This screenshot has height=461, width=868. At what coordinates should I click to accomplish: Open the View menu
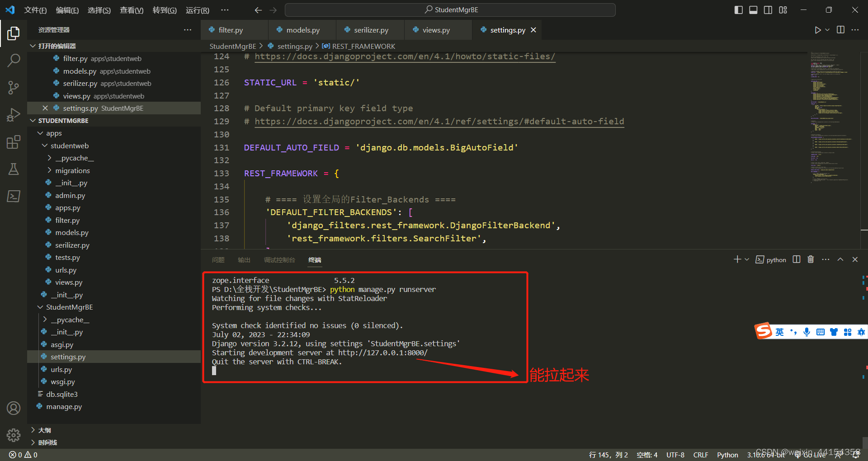click(x=132, y=10)
